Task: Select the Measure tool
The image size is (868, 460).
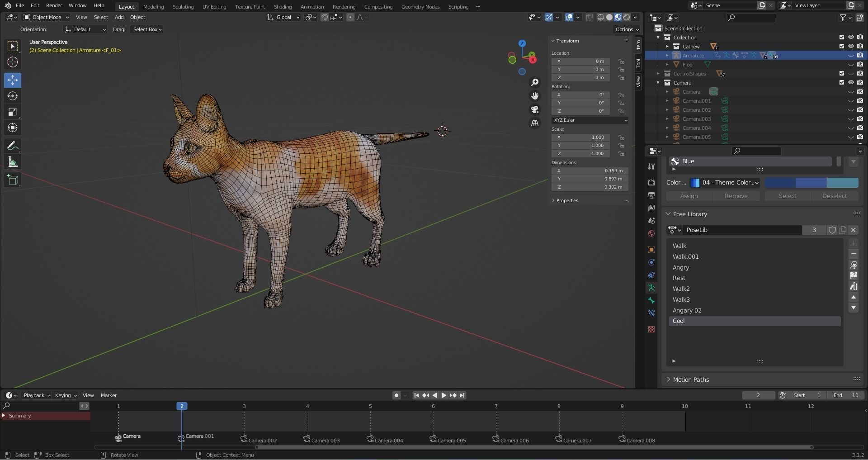Action: point(13,162)
